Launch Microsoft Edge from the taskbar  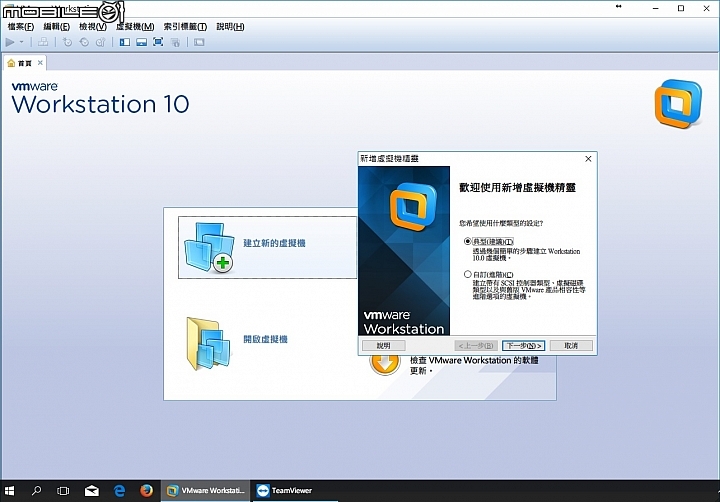coord(119,491)
